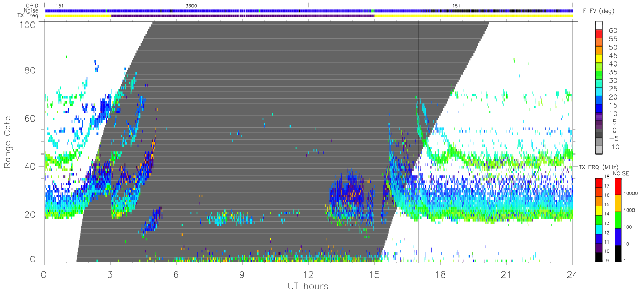This screenshot has width=644, height=297.
Task: Click x-axis tick label 15
Action: (x=374, y=274)
